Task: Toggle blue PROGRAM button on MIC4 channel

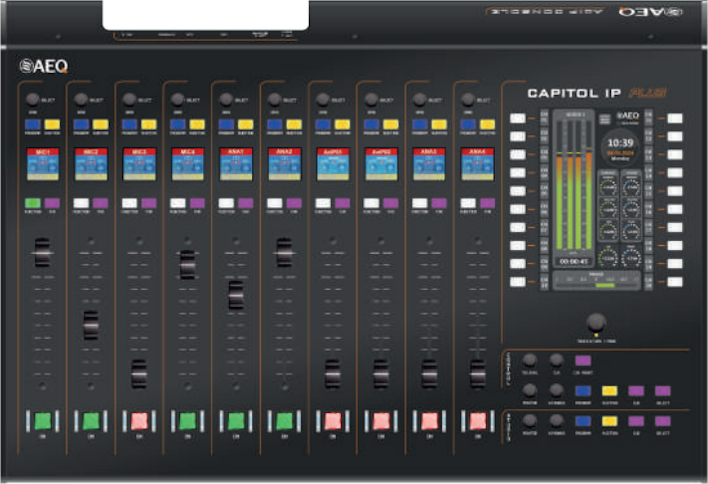Action: click(x=177, y=125)
